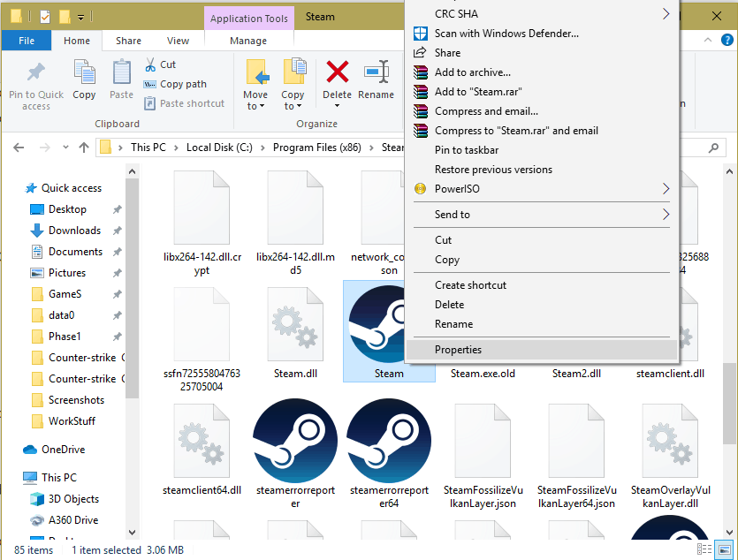Viewport: 738px width, 560px height.
Task: Switch to details view button
Action: (704, 549)
